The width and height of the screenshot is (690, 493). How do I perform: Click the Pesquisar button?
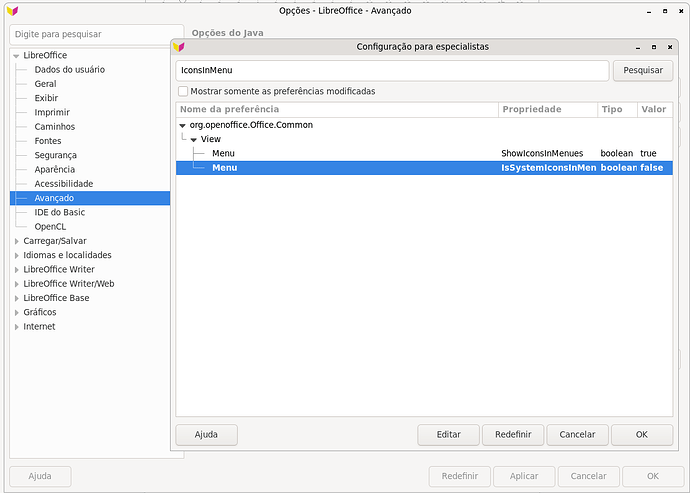click(643, 70)
